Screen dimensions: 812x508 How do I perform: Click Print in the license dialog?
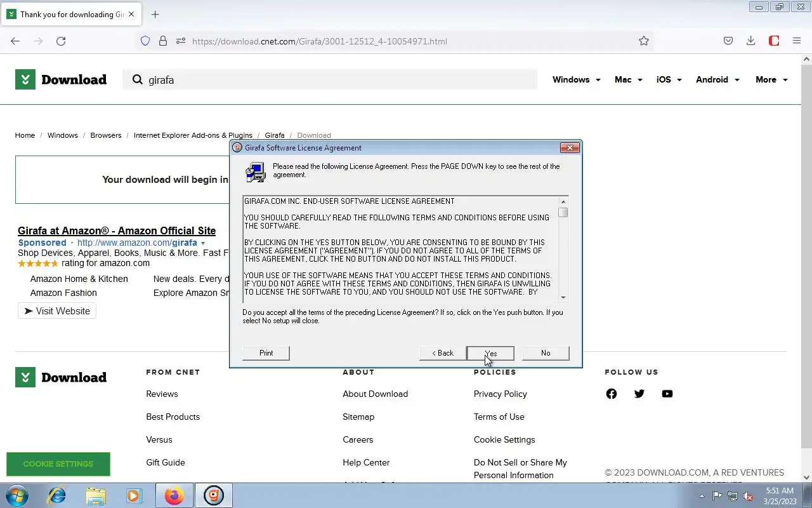[x=266, y=353]
